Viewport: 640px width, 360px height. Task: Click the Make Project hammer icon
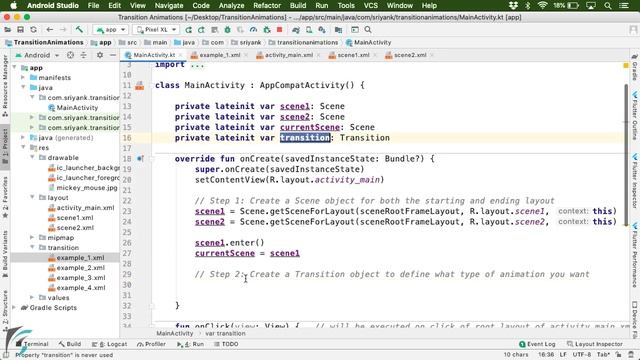coord(79,30)
